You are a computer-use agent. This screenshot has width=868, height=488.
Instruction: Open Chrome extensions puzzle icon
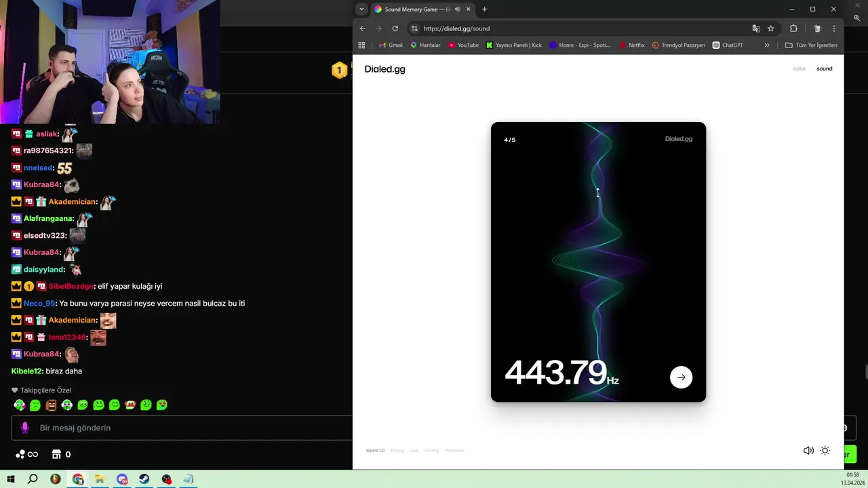coord(793,28)
